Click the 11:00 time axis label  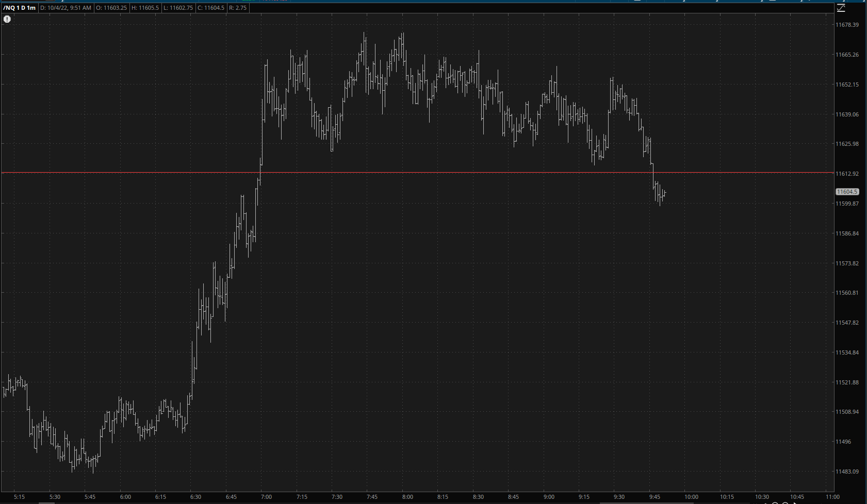coord(832,497)
